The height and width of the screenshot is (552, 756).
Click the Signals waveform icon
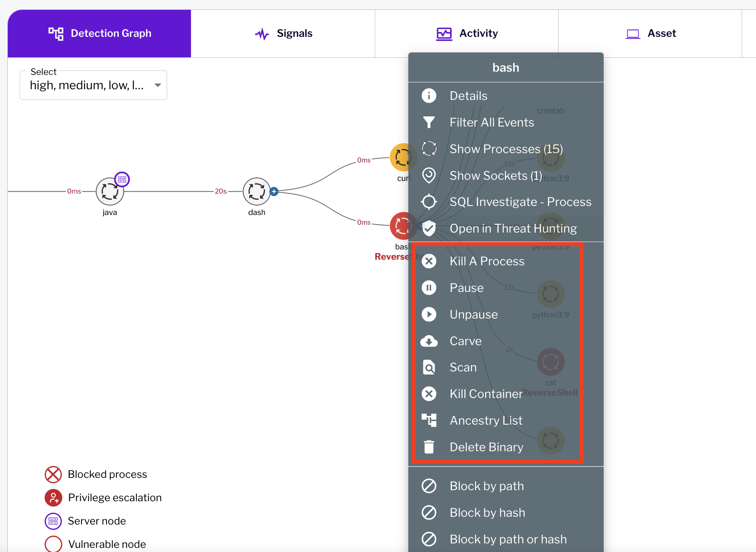pos(262,34)
